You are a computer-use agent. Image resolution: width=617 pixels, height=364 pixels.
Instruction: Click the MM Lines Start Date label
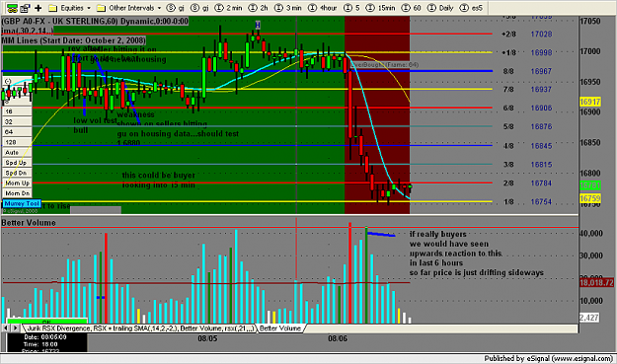(x=74, y=40)
